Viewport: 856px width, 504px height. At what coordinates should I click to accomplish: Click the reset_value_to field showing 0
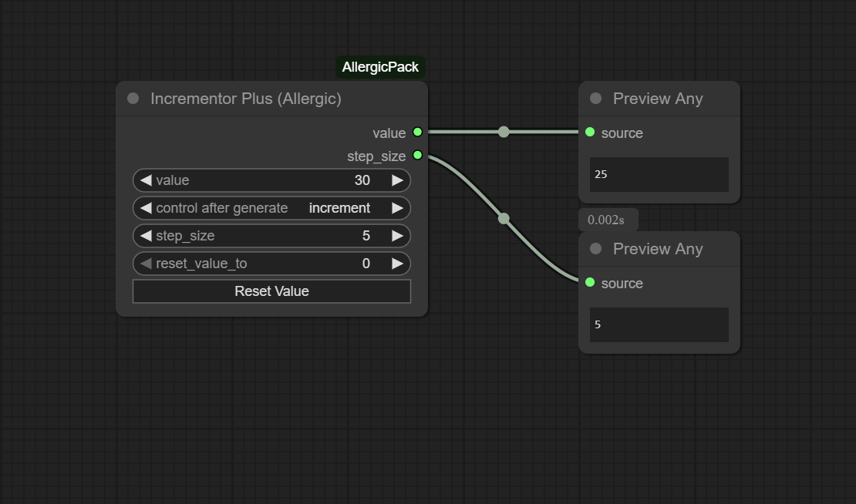point(272,264)
